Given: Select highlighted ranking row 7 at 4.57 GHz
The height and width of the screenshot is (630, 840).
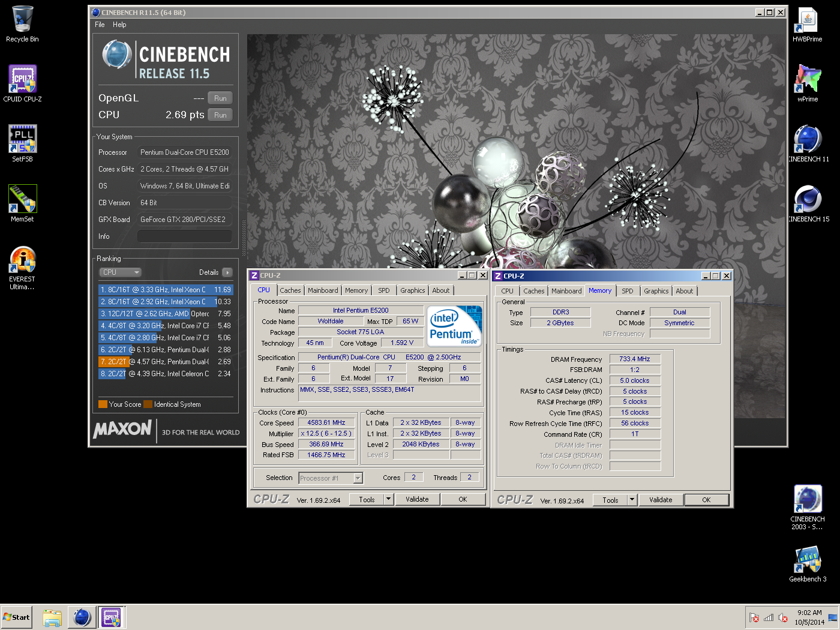Looking at the screenshot, I should (166, 362).
